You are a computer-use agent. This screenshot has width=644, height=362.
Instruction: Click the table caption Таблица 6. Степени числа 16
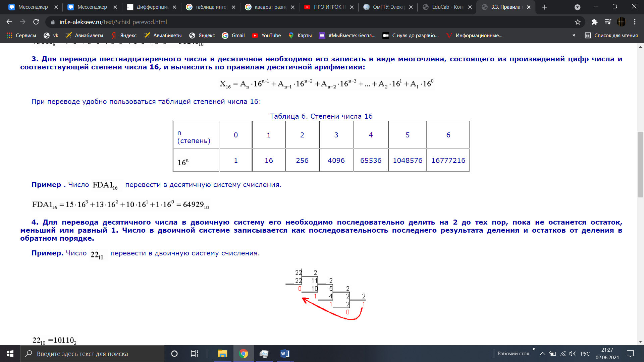[321, 116]
